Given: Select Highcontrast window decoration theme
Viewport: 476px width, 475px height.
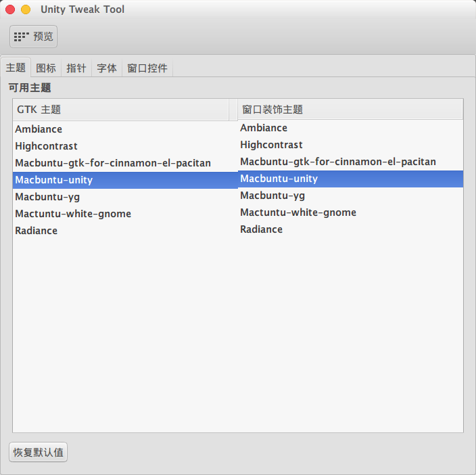Looking at the screenshot, I should pyautogui.click(x=350, y=145).
